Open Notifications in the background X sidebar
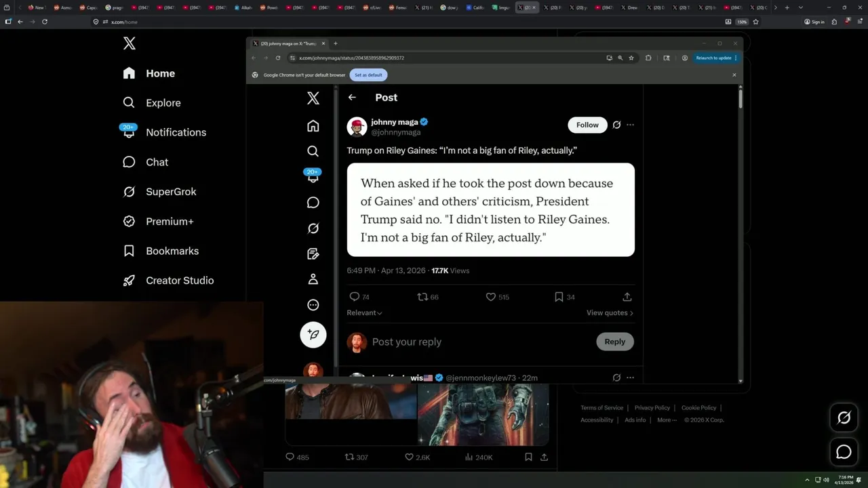 point(163,132)
